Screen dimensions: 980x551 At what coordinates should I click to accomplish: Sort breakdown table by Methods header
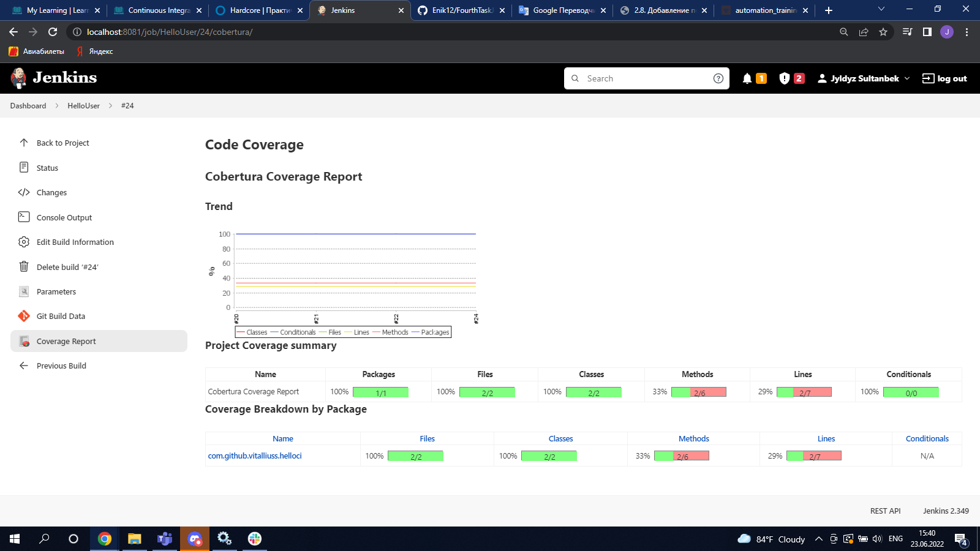[x=693, y=439]
